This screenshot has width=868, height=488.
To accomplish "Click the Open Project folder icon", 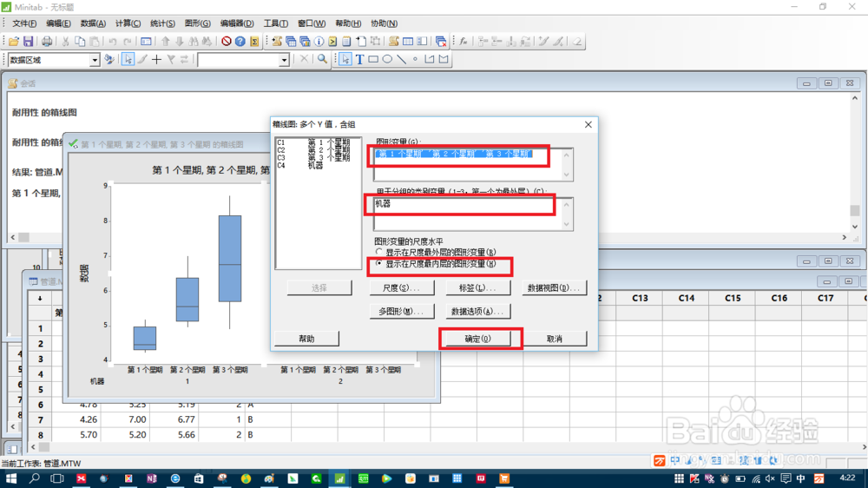I will coord(14,42).
